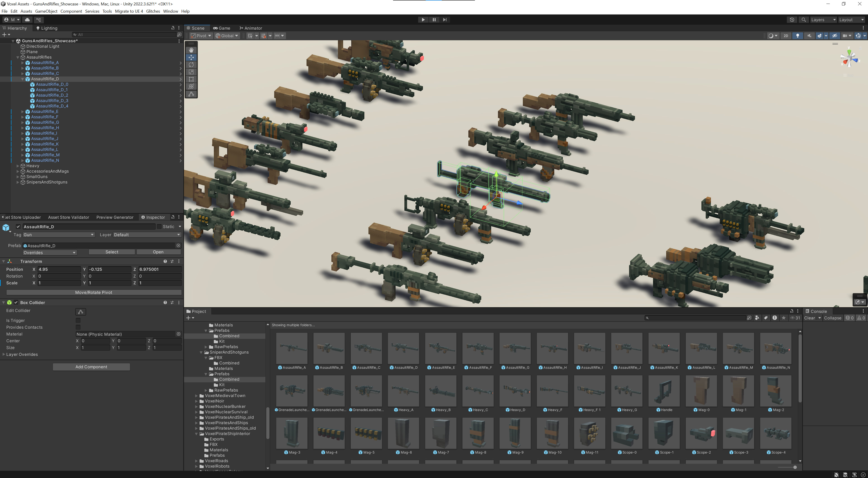The image size is (868, 478).
Task: Select the Hand view tool
Action: pyautogui.click(x=191, y=50)
